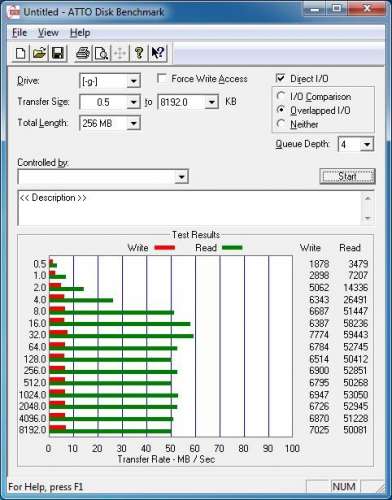The image size is (392, 500).
Task: Expand Total Length 256 MB dropdown
Action: (x=133, y=123)
